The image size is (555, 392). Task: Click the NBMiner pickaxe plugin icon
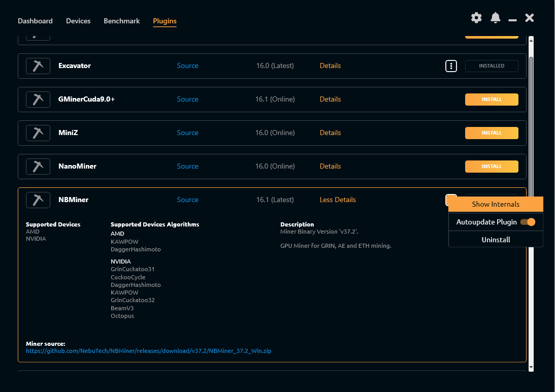click(38, 200)
